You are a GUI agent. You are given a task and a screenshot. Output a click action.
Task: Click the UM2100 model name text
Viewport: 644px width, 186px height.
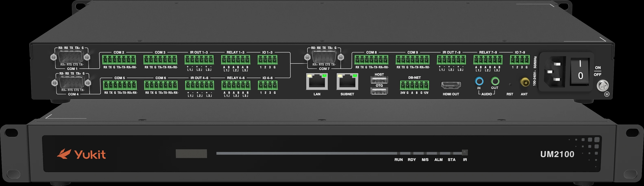(x=557, y=154)
